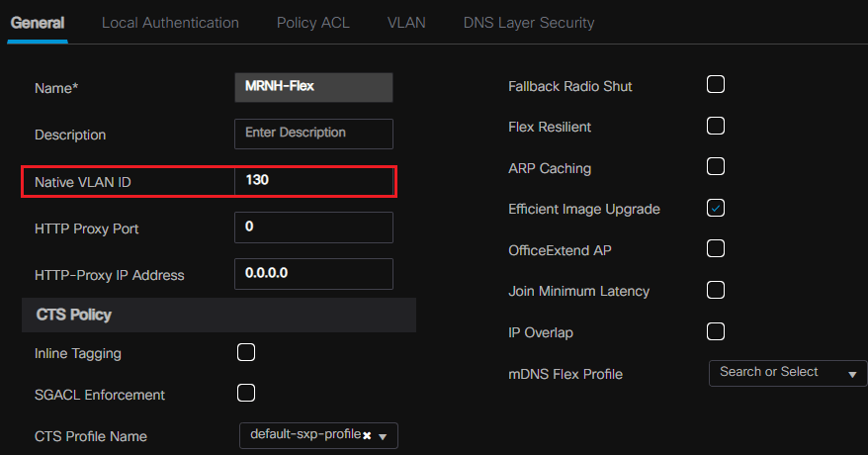868x455 pixels.
Task: Uncheck Efficient Image Upgrade
Action: [x=716, y=208]
